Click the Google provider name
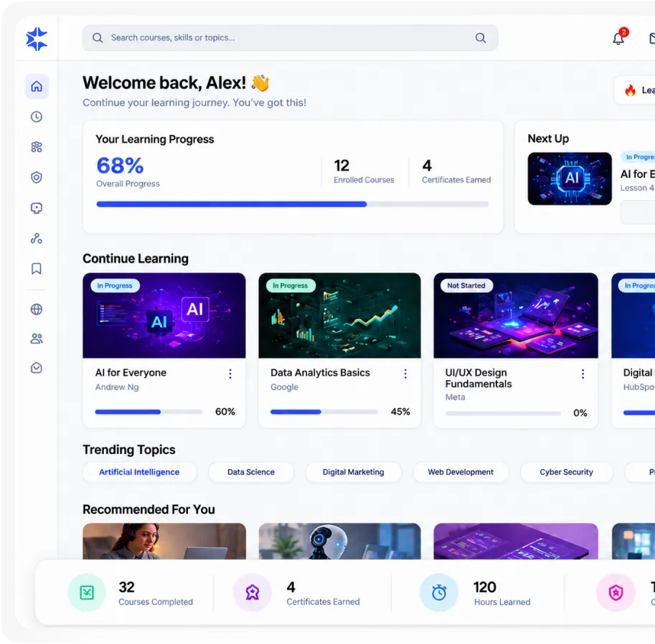 pos(285,387)
